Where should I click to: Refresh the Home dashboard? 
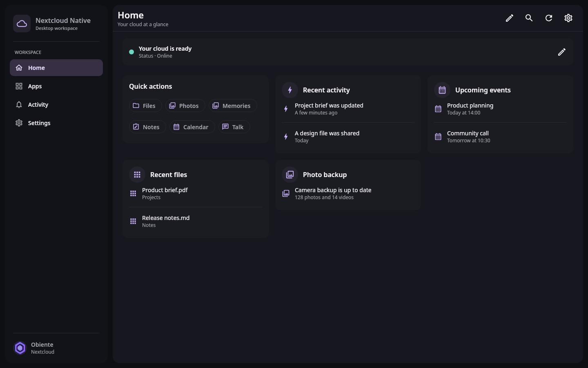(x=548, y=18)
